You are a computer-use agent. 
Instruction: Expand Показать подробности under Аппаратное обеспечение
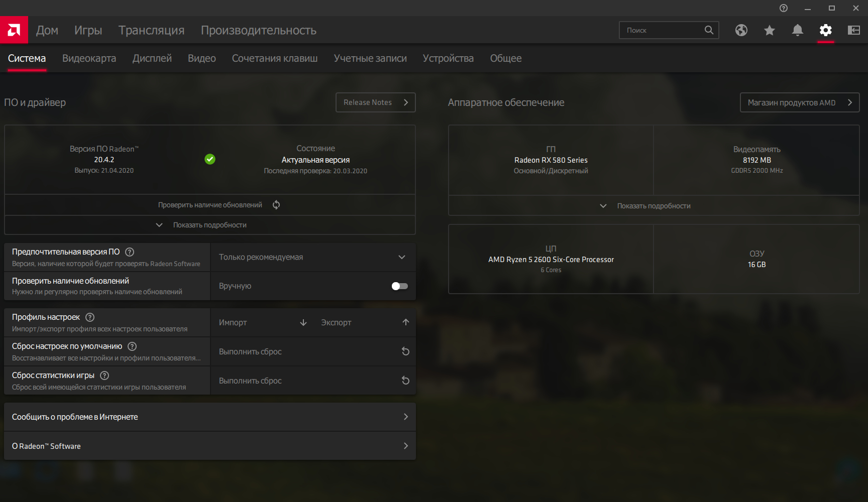coord(654,206)
